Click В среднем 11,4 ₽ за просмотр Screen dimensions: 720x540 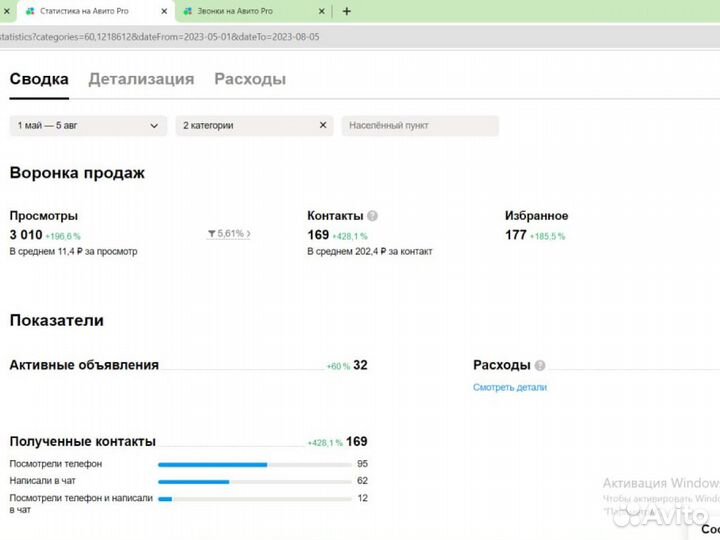pos(73,251)
